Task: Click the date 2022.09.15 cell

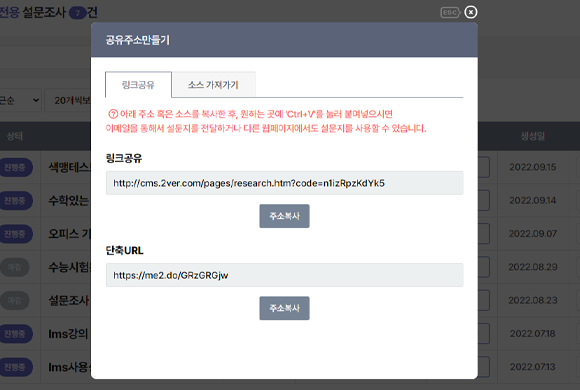Action: pyautogui.click(x=533, y=167)
